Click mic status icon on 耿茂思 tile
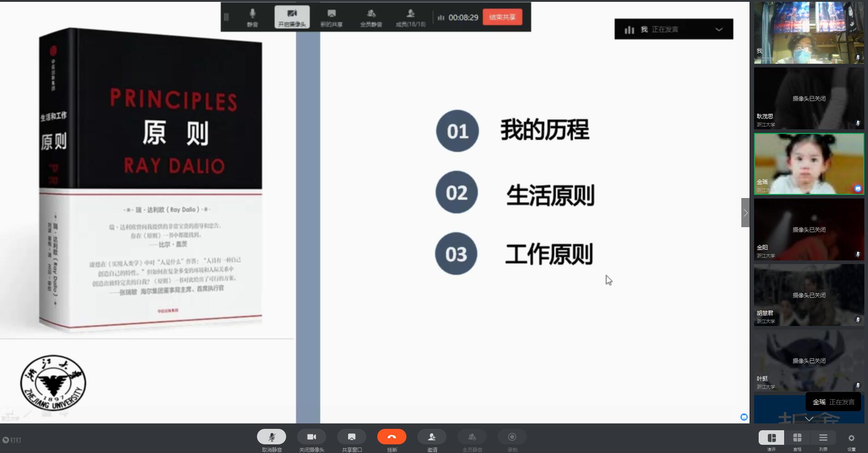 pyautogui.click(x=858, y=123)
